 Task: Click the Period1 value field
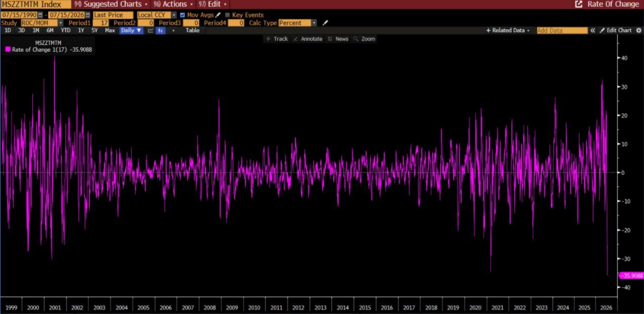tap(101, 23)
